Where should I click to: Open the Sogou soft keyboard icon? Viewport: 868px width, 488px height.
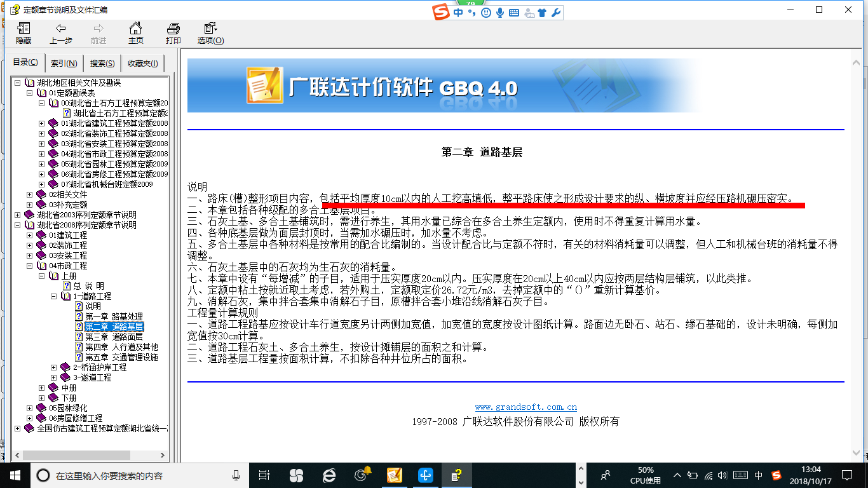(x=514, y=13)
